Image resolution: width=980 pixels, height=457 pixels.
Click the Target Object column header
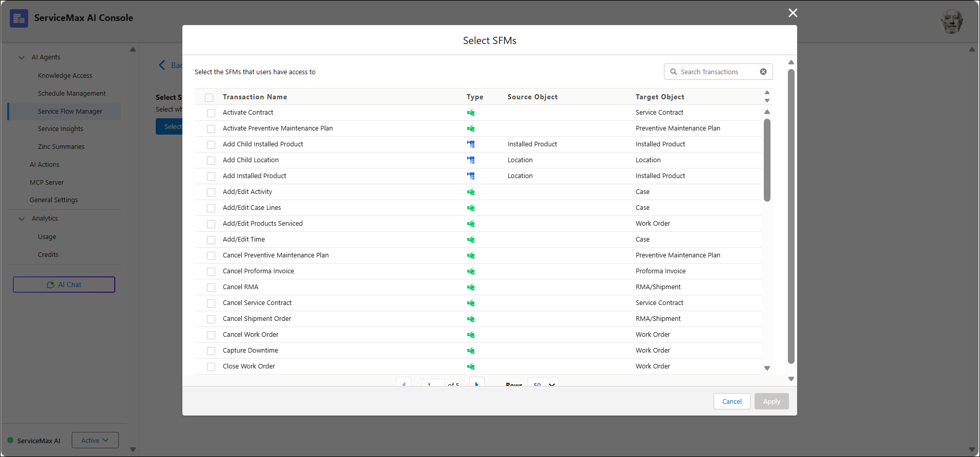point(660,97)
